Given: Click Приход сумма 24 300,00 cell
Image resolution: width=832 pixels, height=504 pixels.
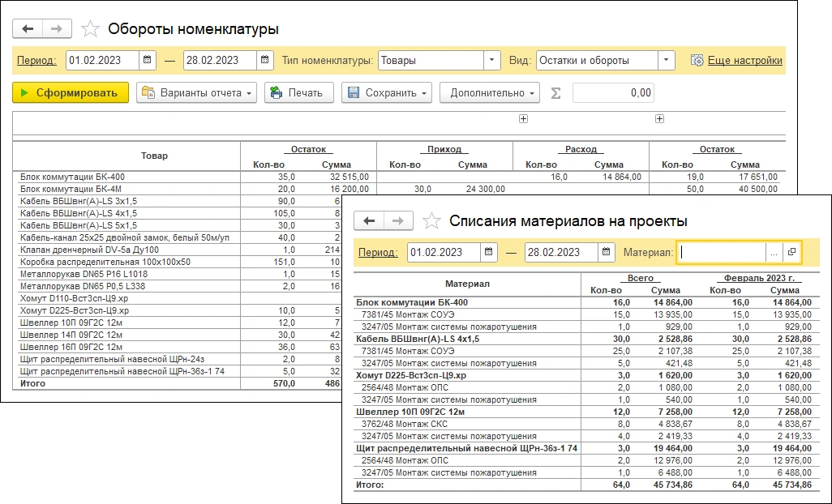Looking at the screenshot, I should point(486,189).
